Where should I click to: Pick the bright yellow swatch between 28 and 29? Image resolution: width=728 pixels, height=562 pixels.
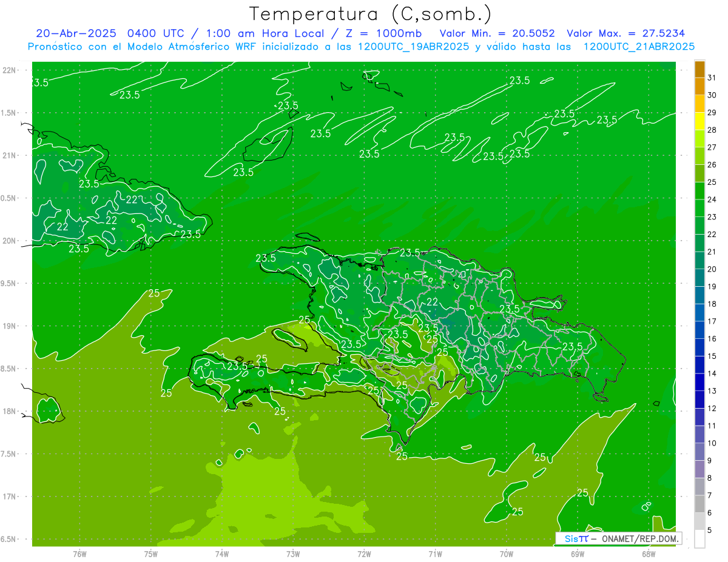click(699, 122)
